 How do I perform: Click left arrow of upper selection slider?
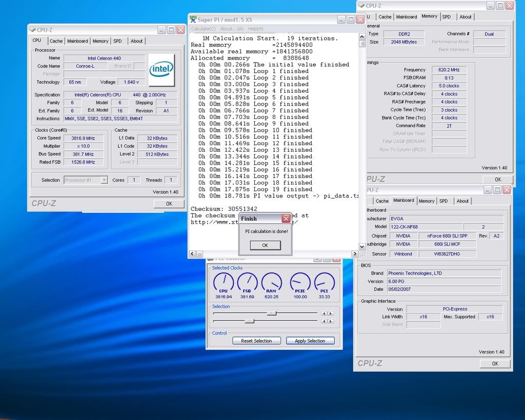point(324,313)
